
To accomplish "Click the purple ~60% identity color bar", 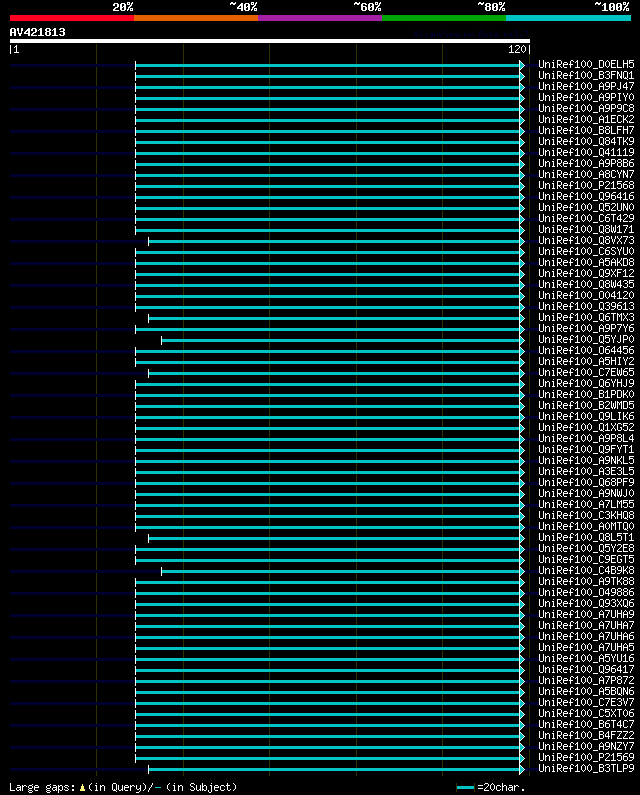I will pyautogui.click(x=320, y=18).
